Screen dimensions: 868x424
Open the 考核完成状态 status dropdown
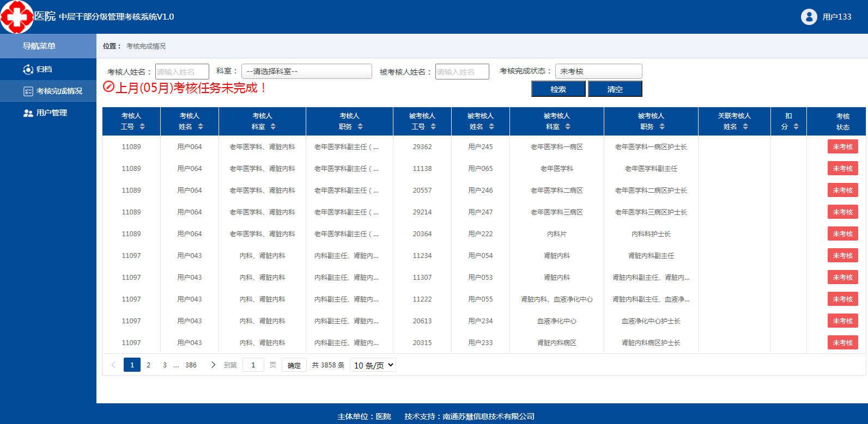point(598,71)
